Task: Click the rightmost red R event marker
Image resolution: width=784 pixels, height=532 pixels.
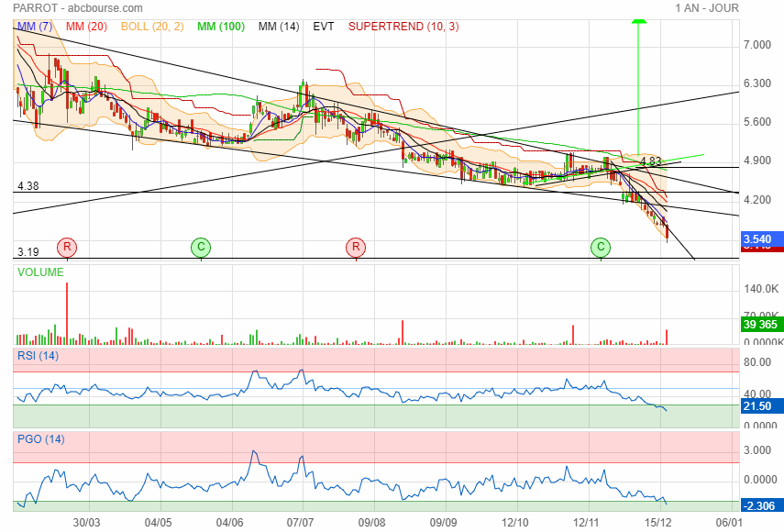Action: pyautogui.click(x=356, y=247)
